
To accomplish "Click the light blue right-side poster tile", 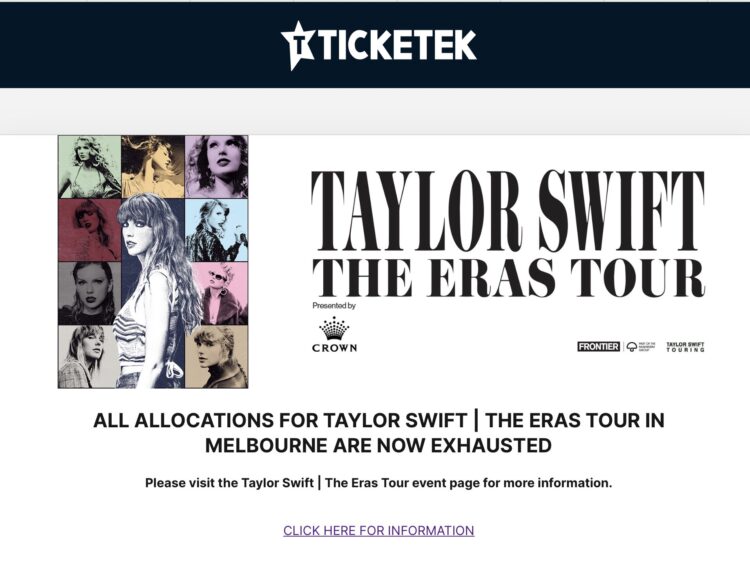I will pyautogui.click(x=216, y=230).
